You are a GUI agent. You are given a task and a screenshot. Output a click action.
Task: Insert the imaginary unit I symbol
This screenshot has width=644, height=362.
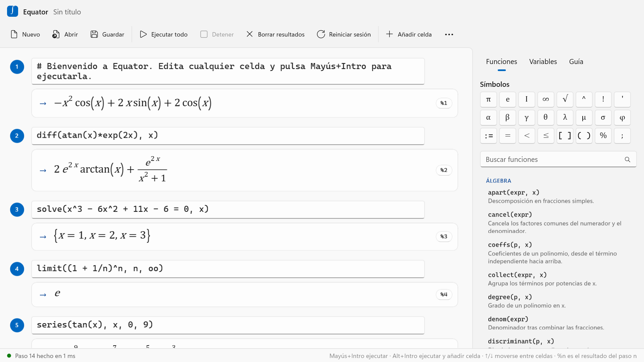pyautogui.click(x=527, y=100)
